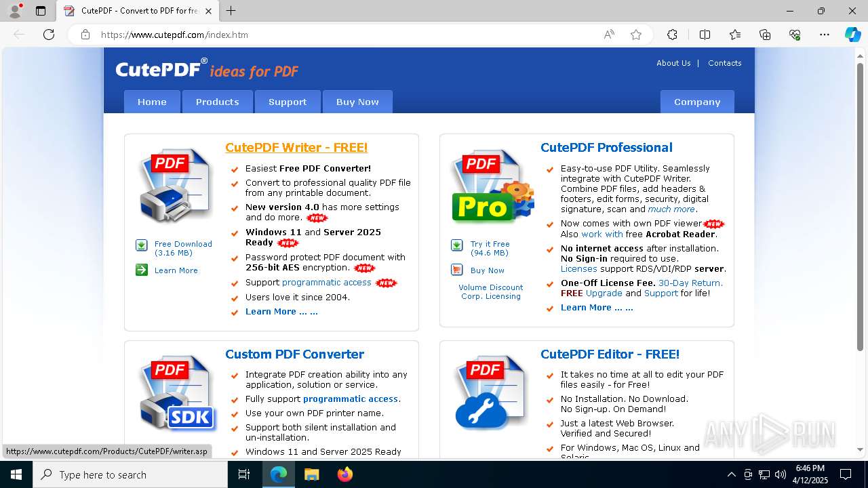Click the Licenses link
The image size is (868, 488).
[578, 268]
